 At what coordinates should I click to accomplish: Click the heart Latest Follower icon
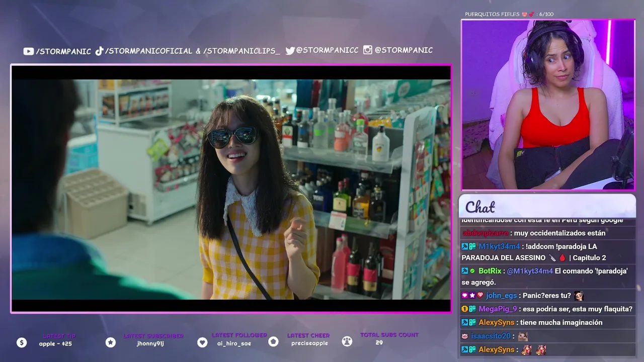click(x=202, y=342)
